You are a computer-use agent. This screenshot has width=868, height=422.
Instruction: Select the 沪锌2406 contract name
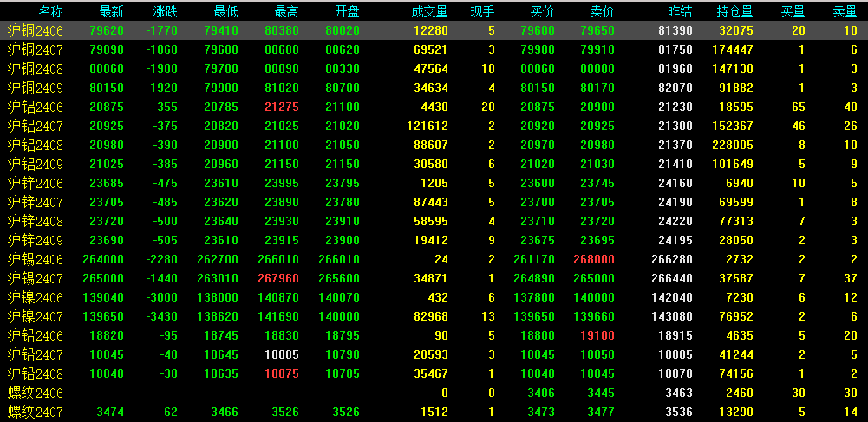35,183
